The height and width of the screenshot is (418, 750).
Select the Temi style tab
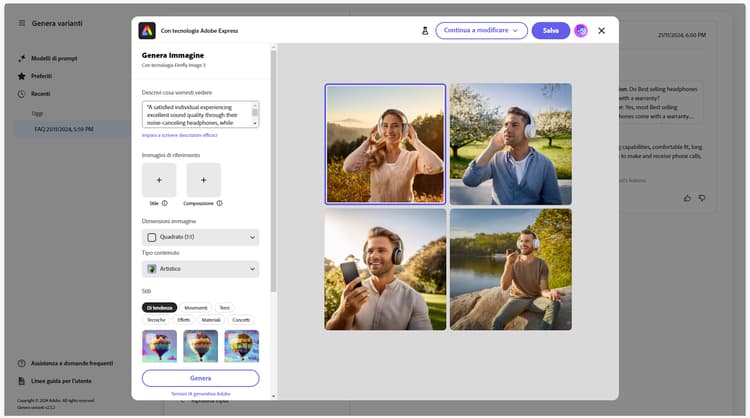click(x=225, y=308)
